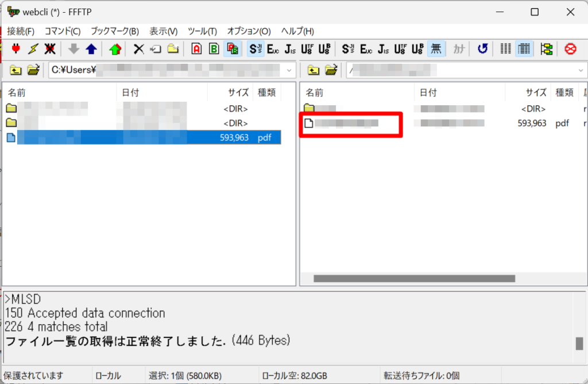Click status bar entry ローカル空: 82.0GB
Screen dimensions: 588x384
(x=295, y=376)
